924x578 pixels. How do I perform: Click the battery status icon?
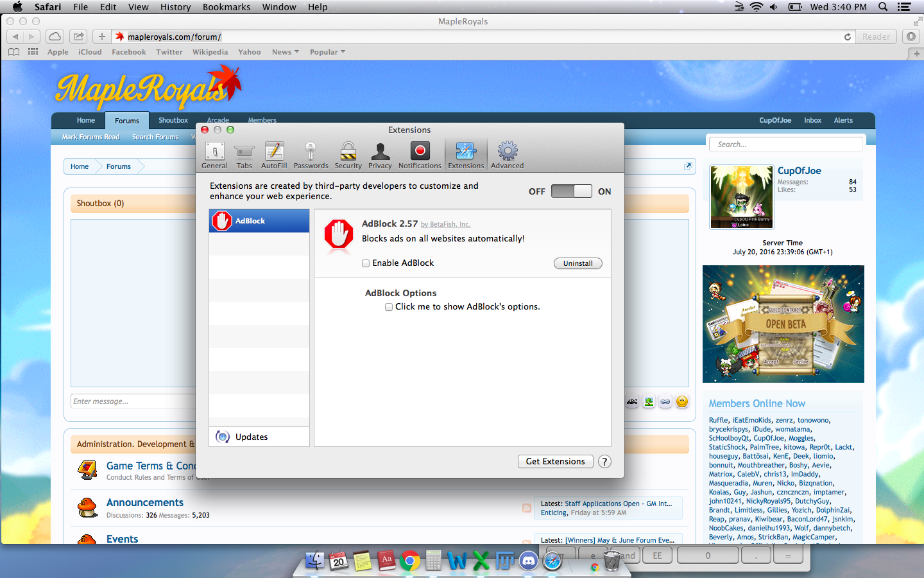point(795,7)
